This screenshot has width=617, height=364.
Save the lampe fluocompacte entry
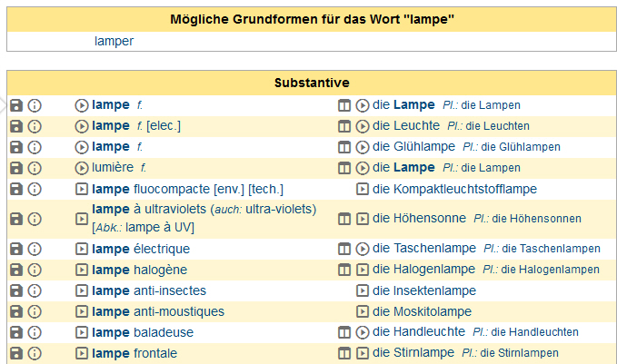pos(16,189)
